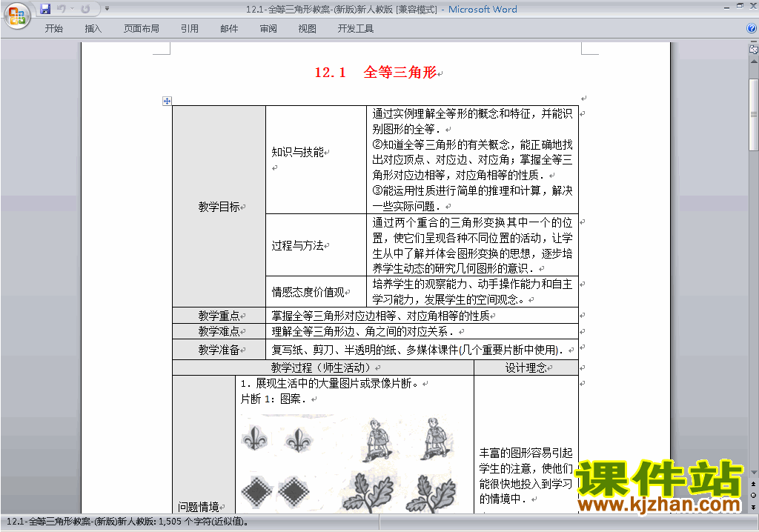Open the 邮件 ribbon tab
The height and width of the screenshot is (532, 759).
click(229, 29)
